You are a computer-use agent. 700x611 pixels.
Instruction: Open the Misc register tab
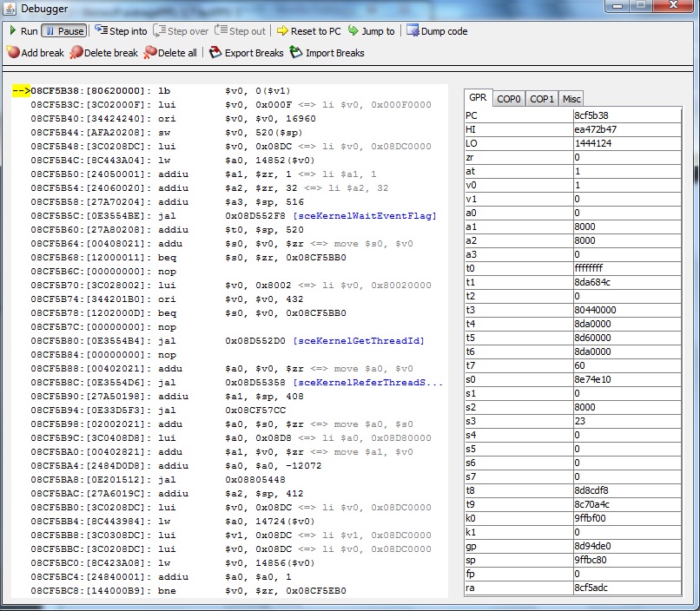pyautogui.click(x=571, y=99)
